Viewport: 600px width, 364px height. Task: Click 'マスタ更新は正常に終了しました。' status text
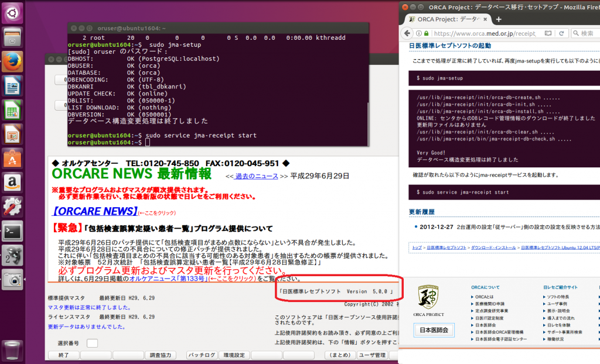pos(90,307)
